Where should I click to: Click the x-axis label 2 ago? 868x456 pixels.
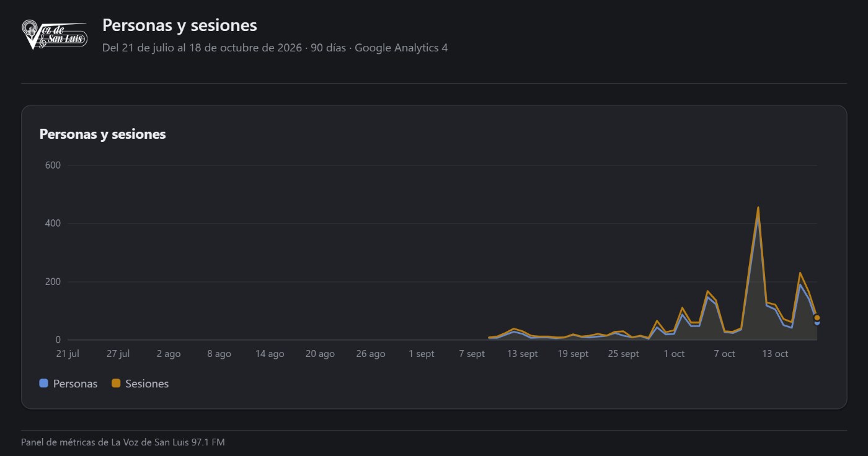click(x=169, y=354)
